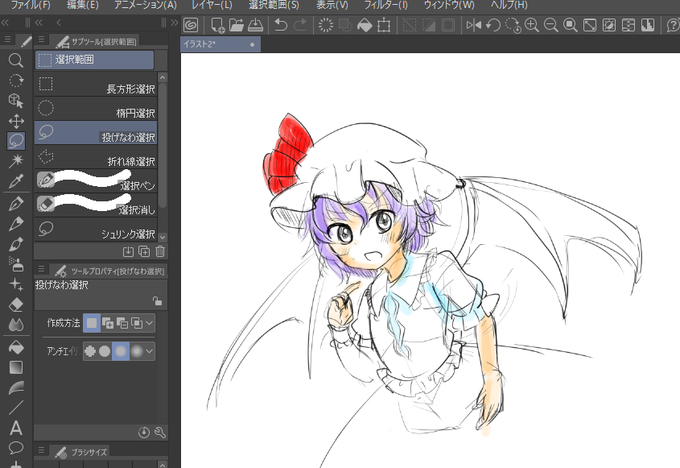Select the Balloon tool

[x=16, y=448]
